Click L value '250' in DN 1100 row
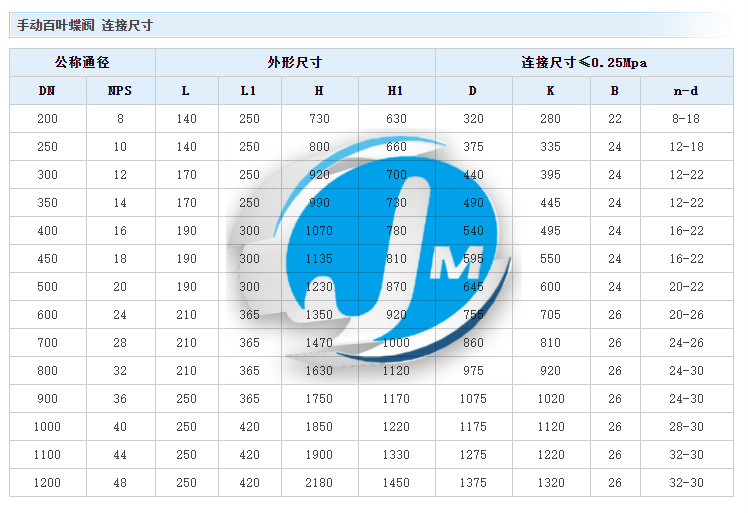 pyautogui.click(x=187, y=455)
